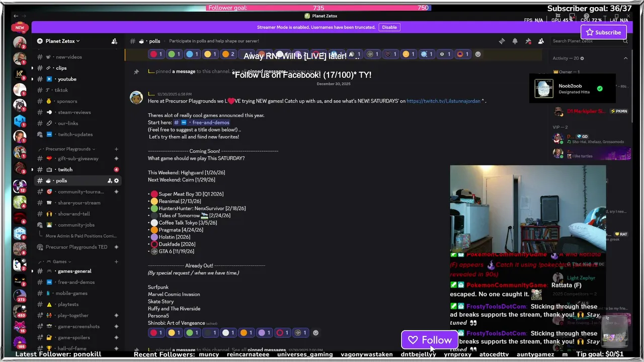Open the twitch.tv/Lilstunnajordan link
This screenshot has width=644, height=362.
click(443, 101)
